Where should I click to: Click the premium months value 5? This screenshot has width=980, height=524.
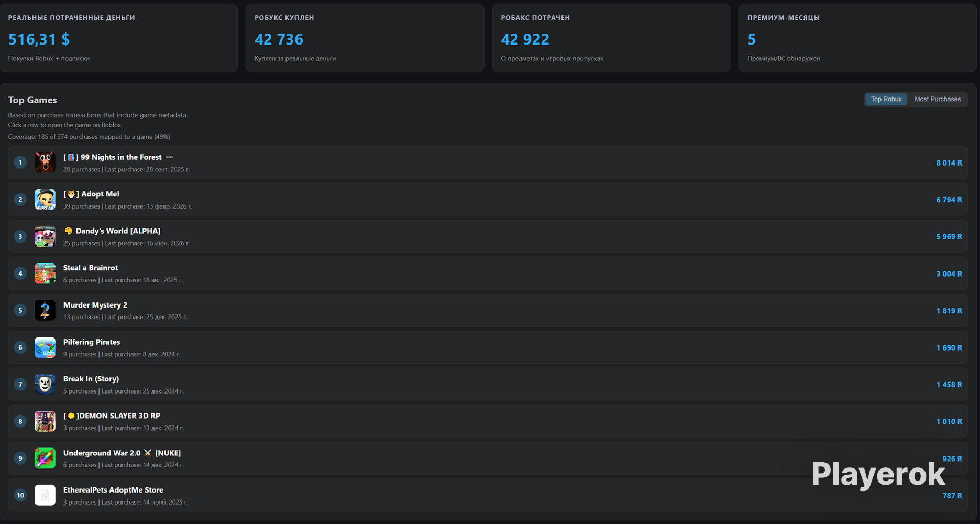(752, 39)
